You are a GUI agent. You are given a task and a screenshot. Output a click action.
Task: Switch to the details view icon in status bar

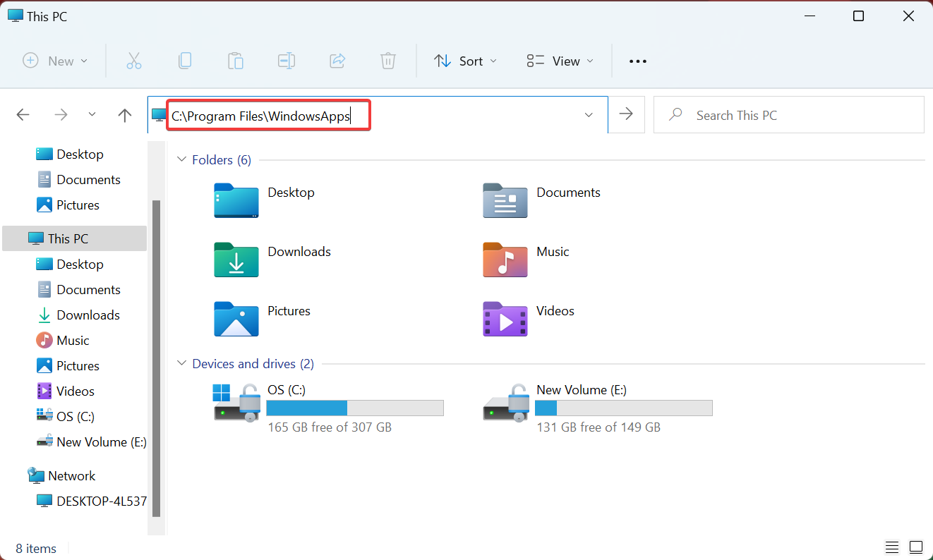(892, 547)
